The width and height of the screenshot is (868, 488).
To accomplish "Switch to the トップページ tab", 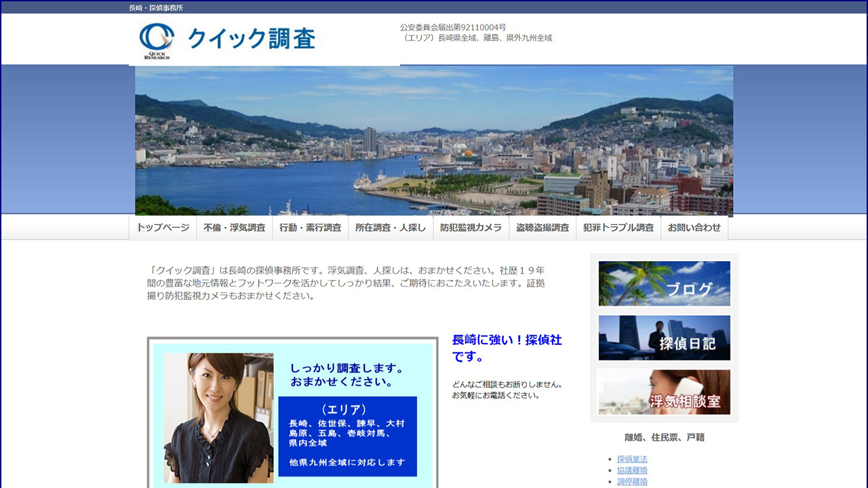I will click(x=163, y=228).
